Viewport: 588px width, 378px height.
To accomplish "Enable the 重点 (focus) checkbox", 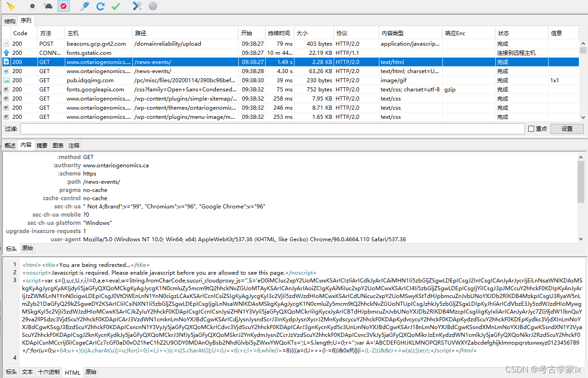I will [531, 128].
